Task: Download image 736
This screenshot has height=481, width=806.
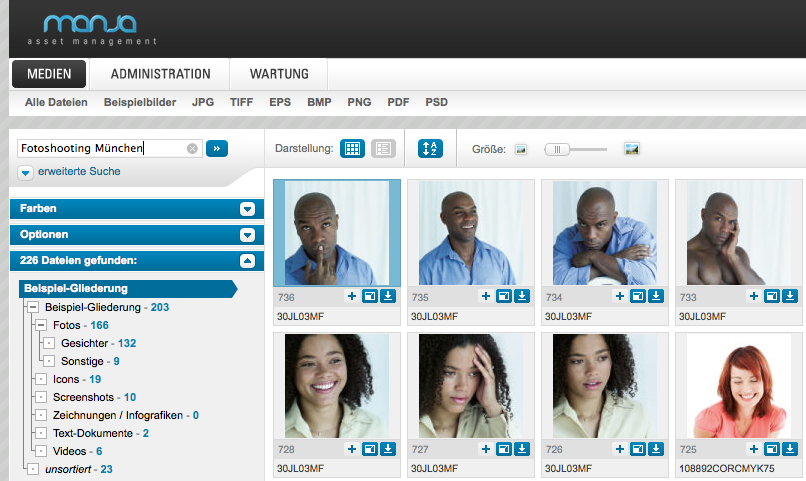Action: point(388,296)
